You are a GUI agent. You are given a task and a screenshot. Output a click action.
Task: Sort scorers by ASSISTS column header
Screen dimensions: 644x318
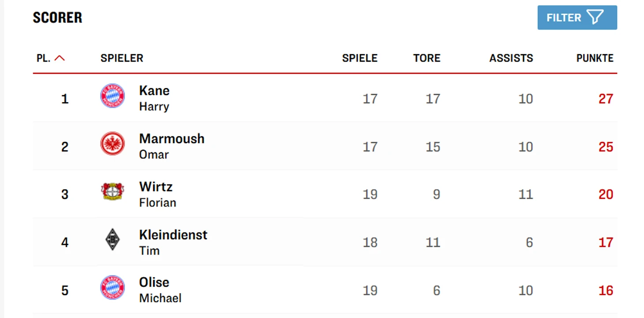511,58
